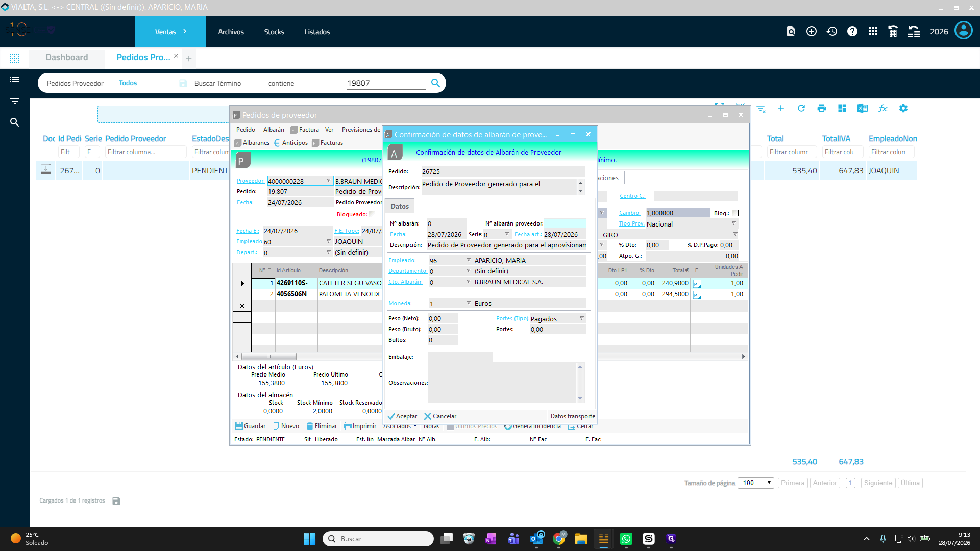Open Chrome from the taskbar
This screenshot has height=551, width=980.
(559, 539)
